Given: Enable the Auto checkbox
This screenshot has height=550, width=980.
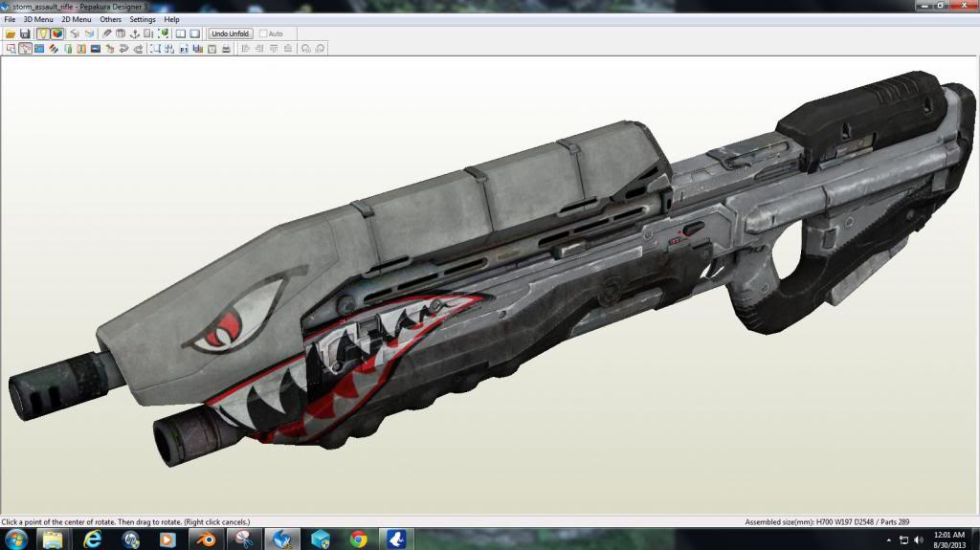Looking at the screenshot, I should click(263, 33).
